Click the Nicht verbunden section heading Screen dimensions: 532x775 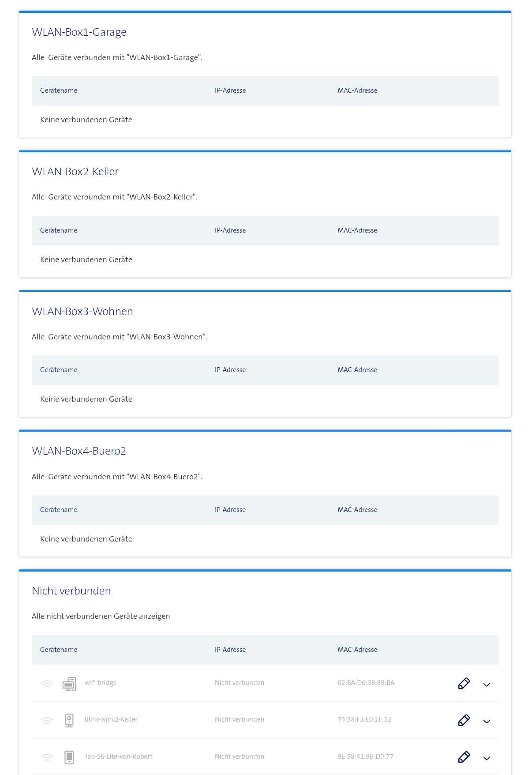(71, 591)
